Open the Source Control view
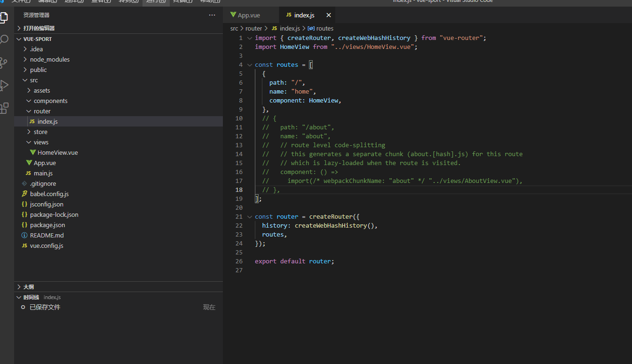The width and height of the screenshot is (632, 364). tap(4, 63)
